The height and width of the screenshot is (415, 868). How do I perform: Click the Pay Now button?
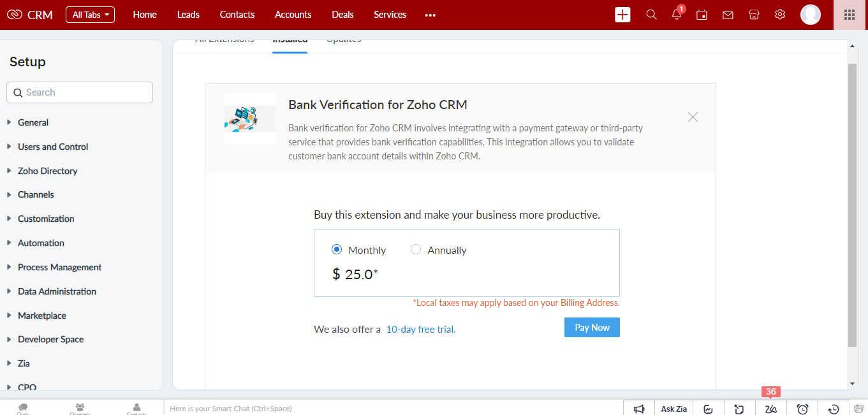(592, 328)
